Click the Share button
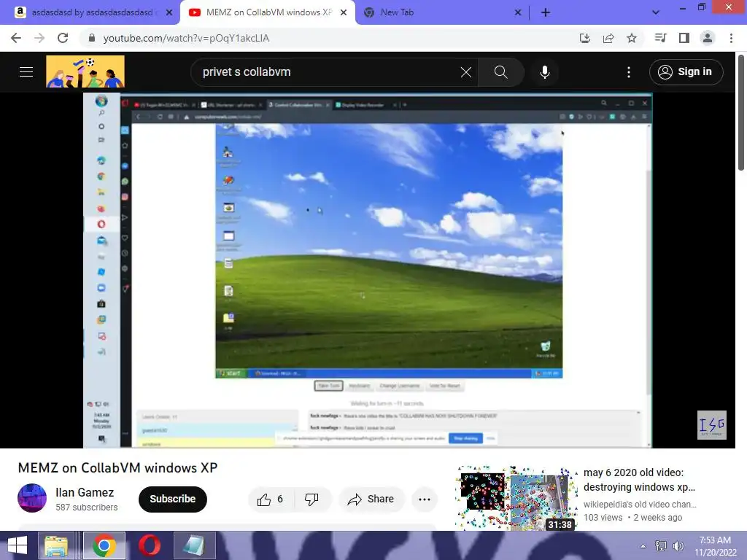The height and width of the screenshot is (560, 747). pyautogui.click(x=371, y=499)
